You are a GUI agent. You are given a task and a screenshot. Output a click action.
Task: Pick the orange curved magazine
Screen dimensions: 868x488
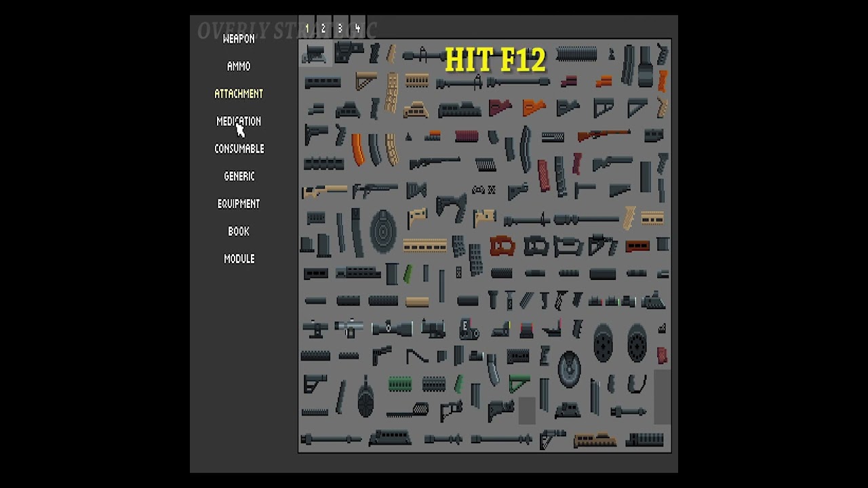[357, 150]
